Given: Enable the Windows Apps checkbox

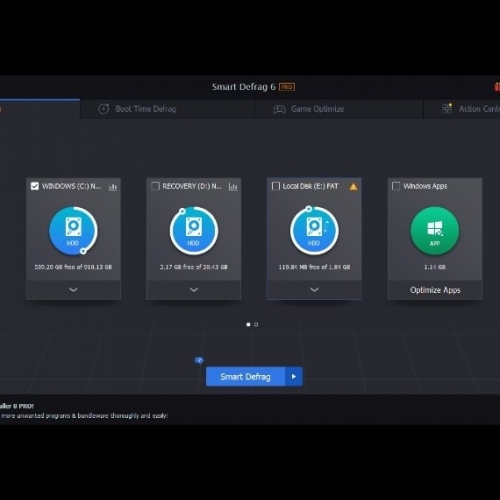Looking at the screenshot, I should (396, 186).
